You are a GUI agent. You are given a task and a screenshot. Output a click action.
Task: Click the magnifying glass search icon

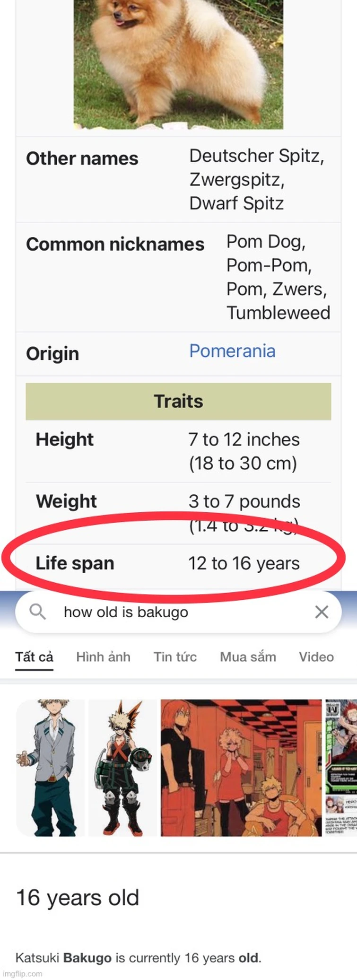(x=37, y=612)
